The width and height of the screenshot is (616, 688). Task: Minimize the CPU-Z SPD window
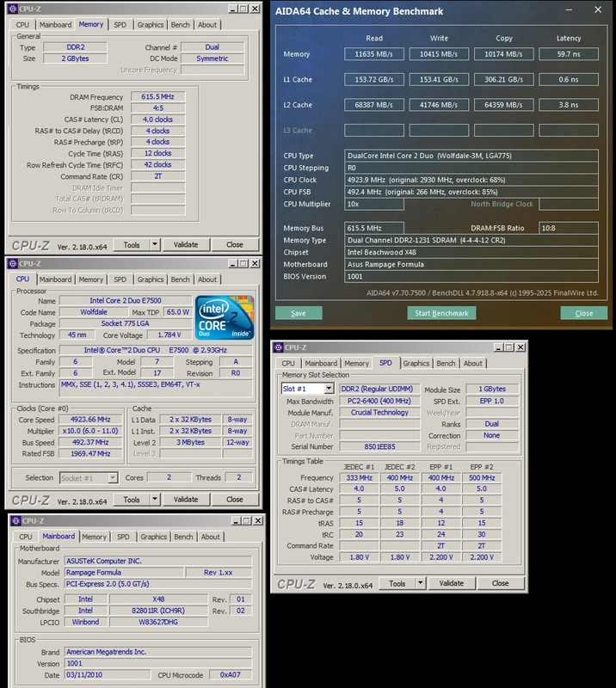(498, 347)
